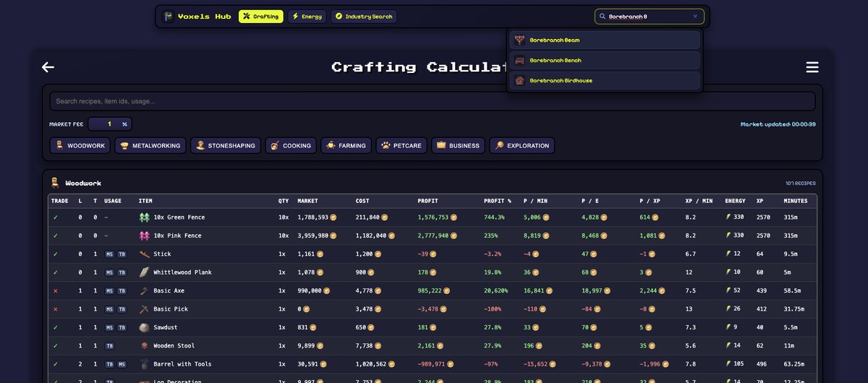The image size is (868, 383).
Task: Sort by the MINUTES column header
Action: click(796, 201)
